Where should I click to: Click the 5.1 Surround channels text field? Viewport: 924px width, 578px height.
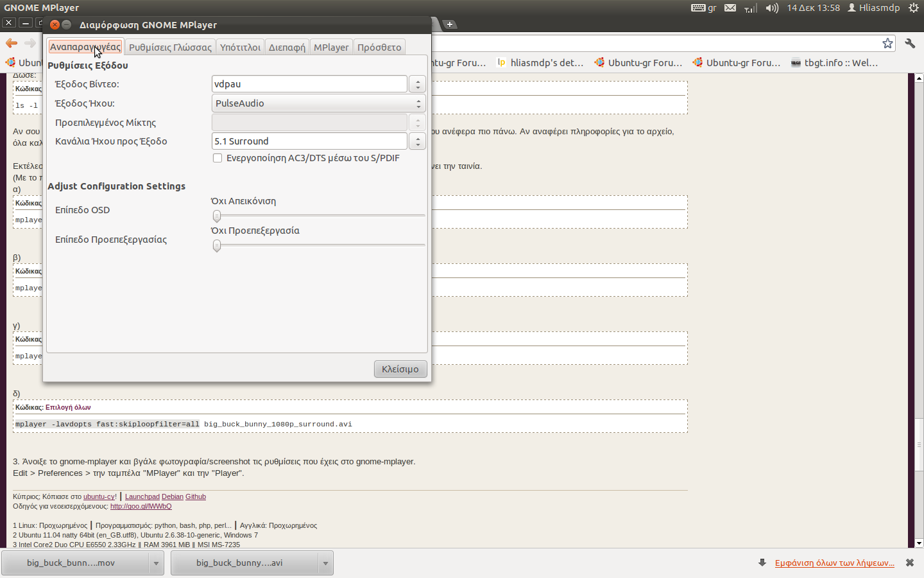point(309,141)
